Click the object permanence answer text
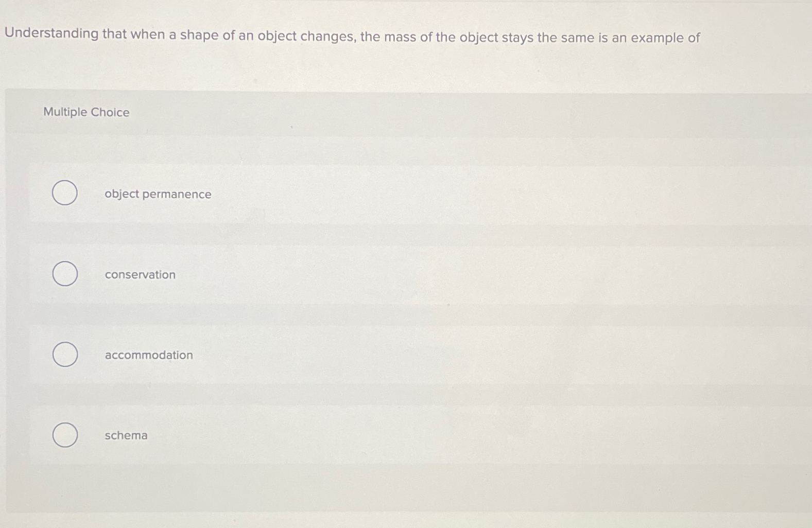 [x=157, y=194]
